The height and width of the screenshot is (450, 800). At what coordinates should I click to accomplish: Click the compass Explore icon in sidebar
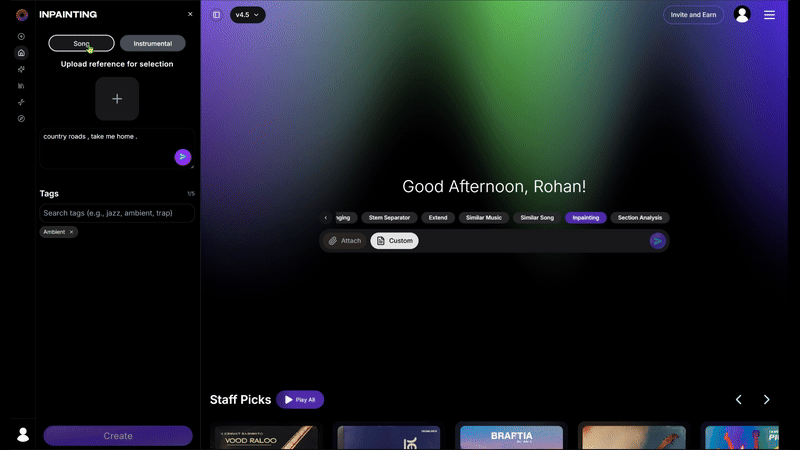[x=21, y=118]
